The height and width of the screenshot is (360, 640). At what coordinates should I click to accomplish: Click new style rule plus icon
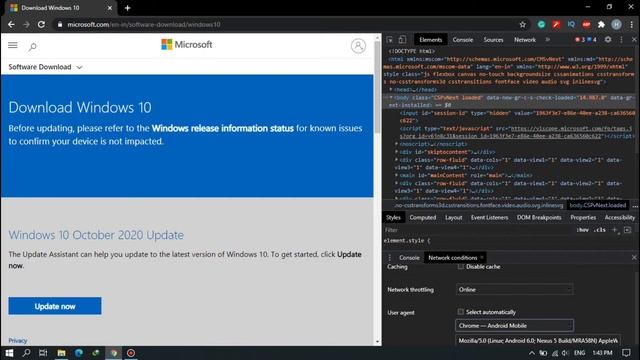(x=615, y=230)
